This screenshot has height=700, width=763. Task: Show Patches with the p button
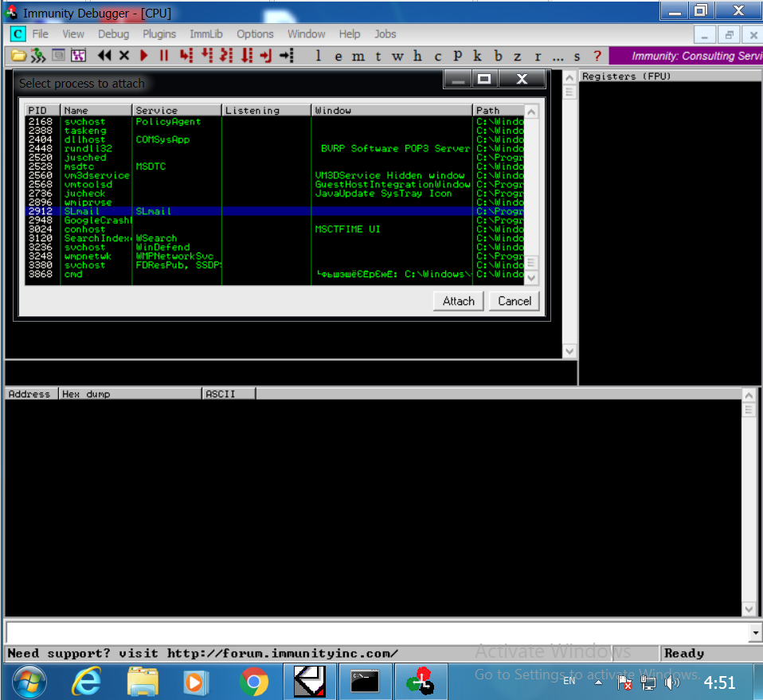[x=458, y=56]
